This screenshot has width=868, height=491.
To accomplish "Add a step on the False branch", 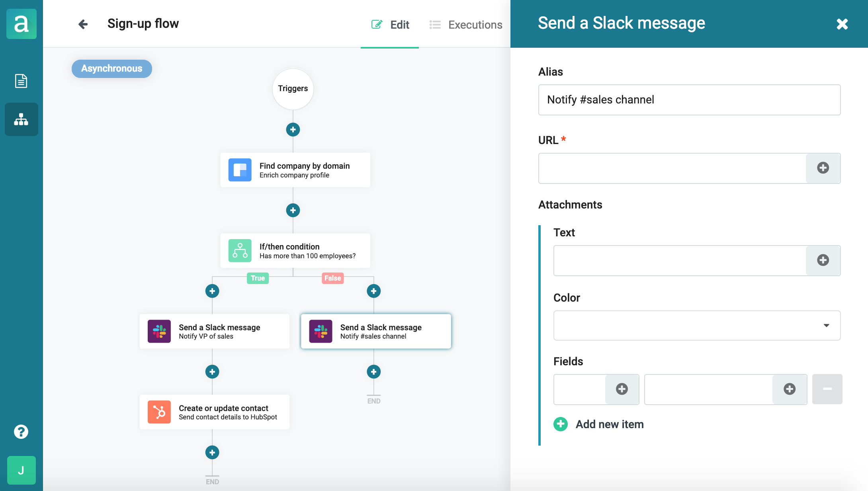I will pos(373,291).
